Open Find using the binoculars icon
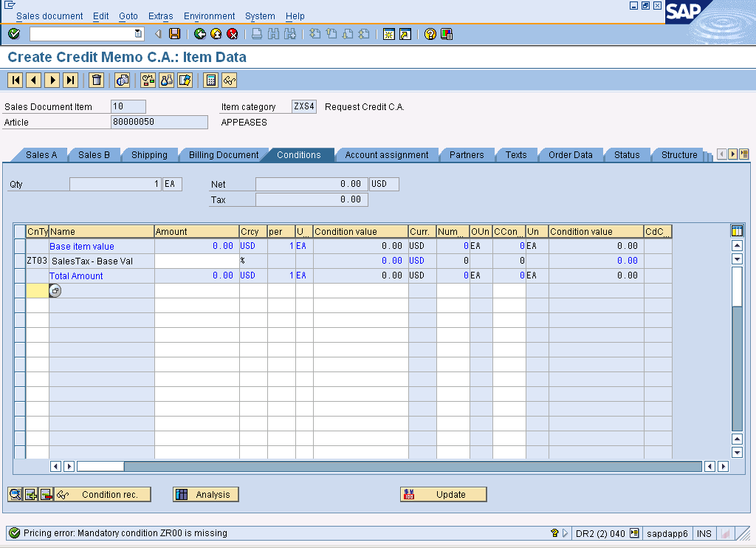The height and width of the screenshot is (548, 756). (x=273, y=34)
